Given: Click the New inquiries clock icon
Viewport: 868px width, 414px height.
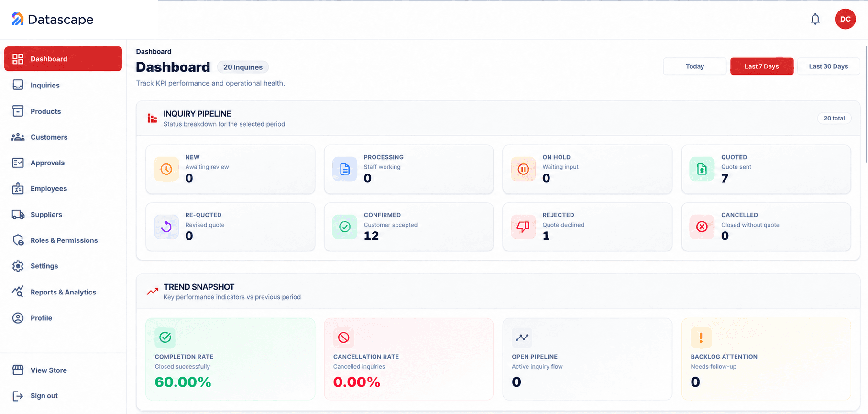Looking at the screenshot, I should coord(166,169).
